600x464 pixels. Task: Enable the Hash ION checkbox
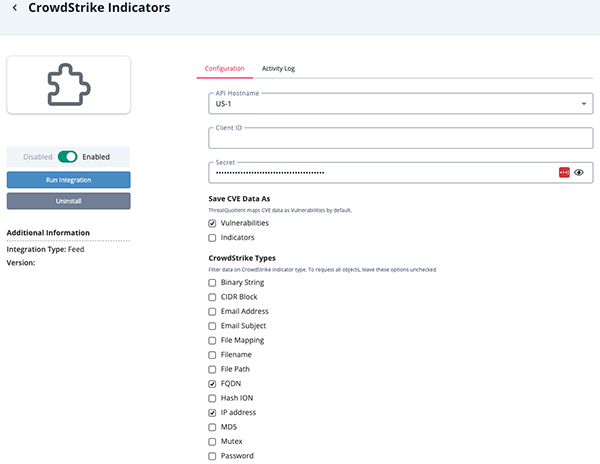click(x=212, y=398)
